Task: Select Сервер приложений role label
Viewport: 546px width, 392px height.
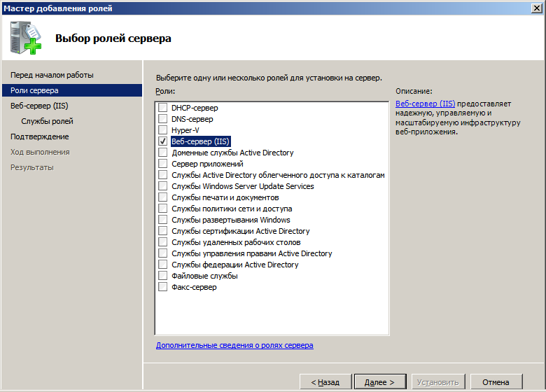Action: 207,164
